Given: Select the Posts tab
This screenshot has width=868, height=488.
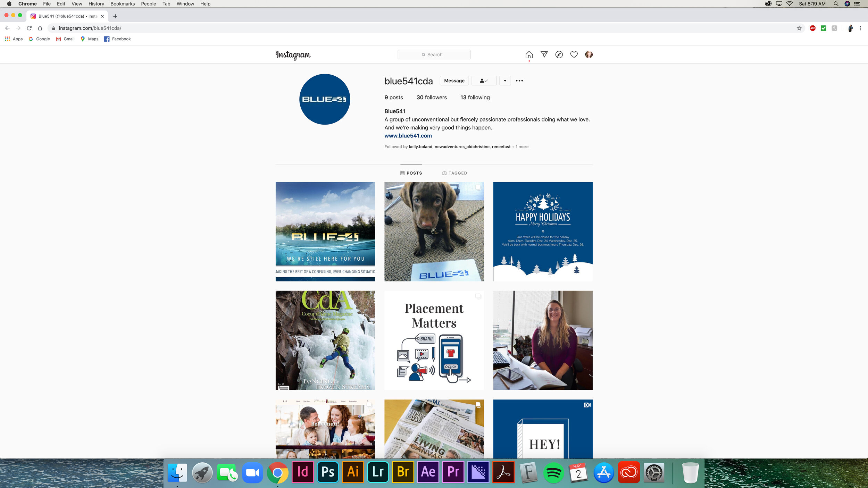Looking at the screenshot, I should point(411,173).
